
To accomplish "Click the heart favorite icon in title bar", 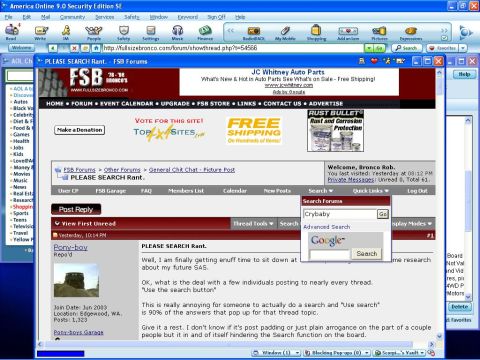I will [374, 61].
